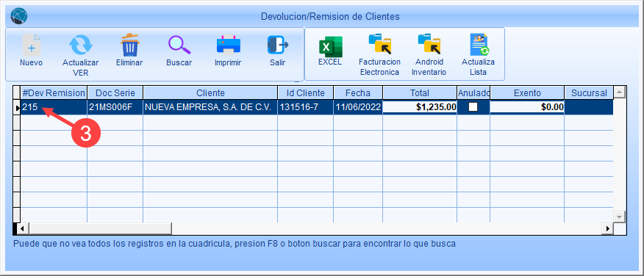Click the horizontal scrollbar left arrow
The image size is (644, 276).
pos(24,228)
